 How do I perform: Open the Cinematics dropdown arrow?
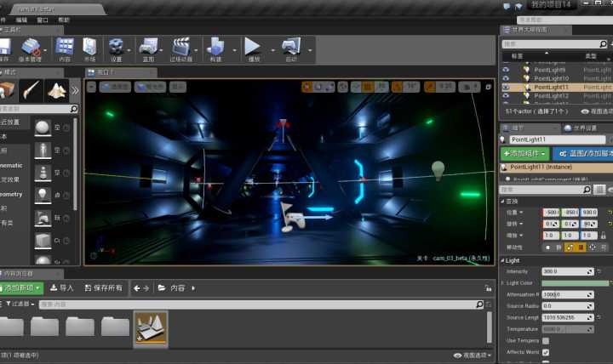point(196,50)
